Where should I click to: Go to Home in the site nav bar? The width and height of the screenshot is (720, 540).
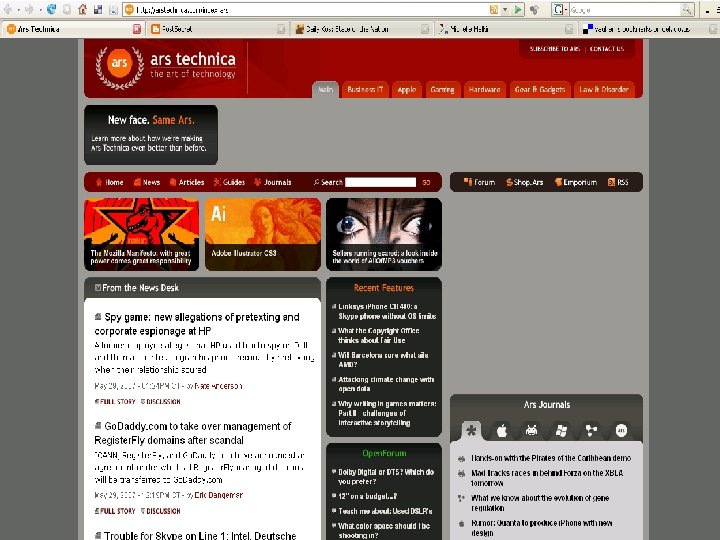(109, 182)
